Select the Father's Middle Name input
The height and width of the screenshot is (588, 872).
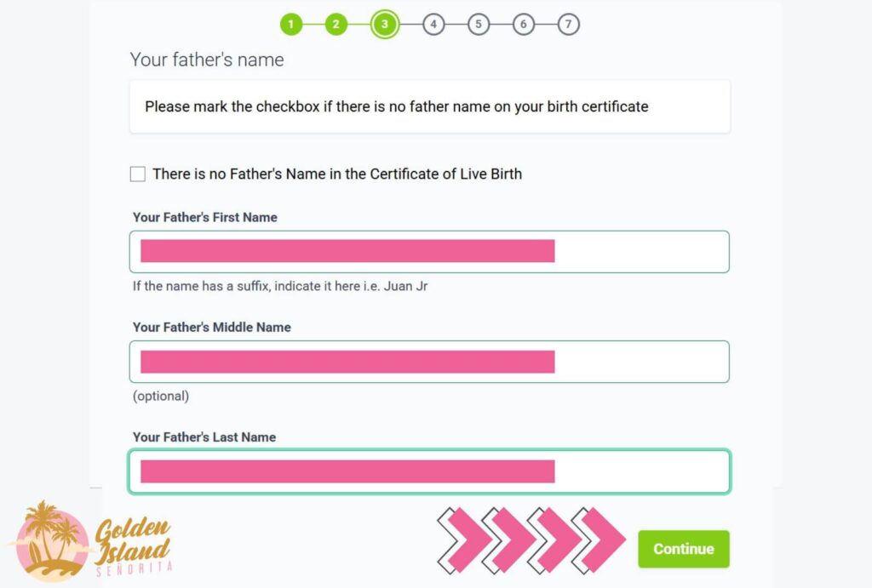[x=429, y=361]
